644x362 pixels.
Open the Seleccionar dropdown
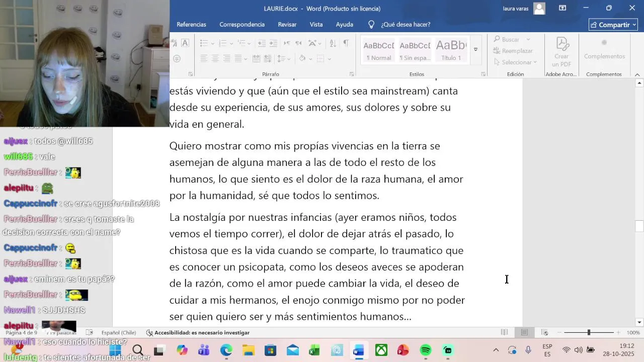(515, 62)
